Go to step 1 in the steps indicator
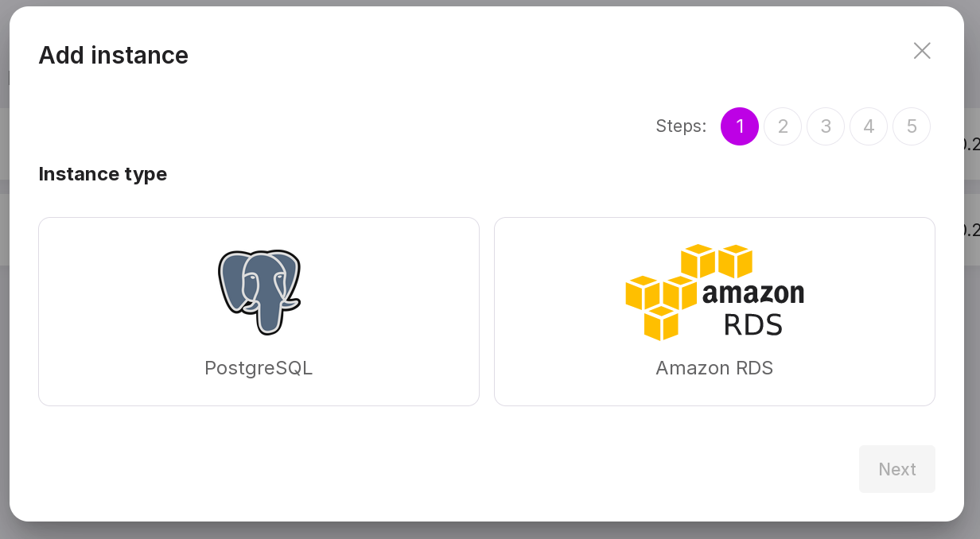The image size is (980, 539). pyautogui.click(x=740, y=126)
